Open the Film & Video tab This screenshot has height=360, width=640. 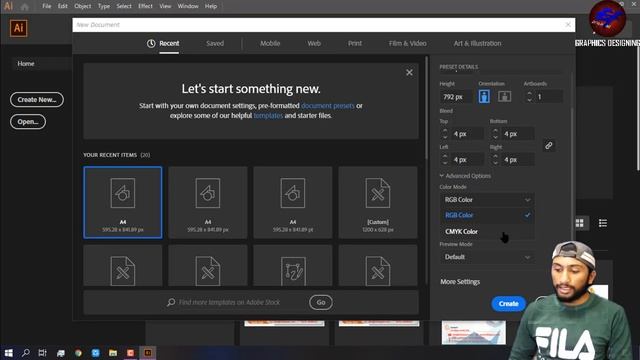tap(407, 43)
